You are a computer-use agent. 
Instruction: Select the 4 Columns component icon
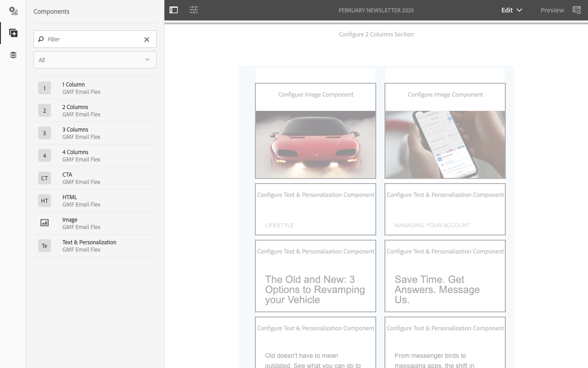click(x=45, y=155)
